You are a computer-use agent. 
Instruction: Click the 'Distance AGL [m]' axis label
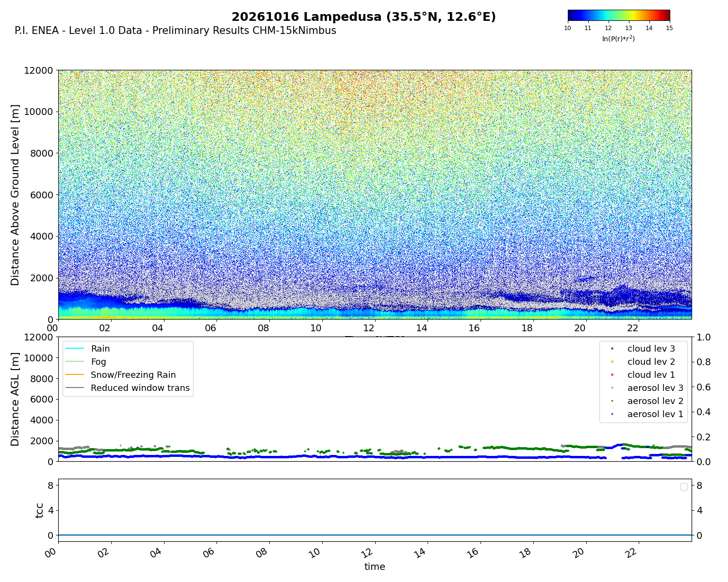(15, 399)
